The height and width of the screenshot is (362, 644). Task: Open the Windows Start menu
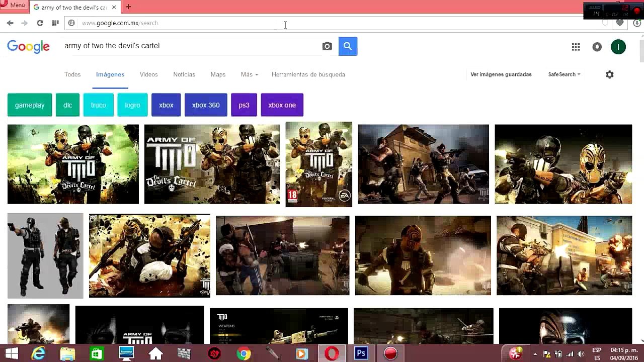(11, 353)
